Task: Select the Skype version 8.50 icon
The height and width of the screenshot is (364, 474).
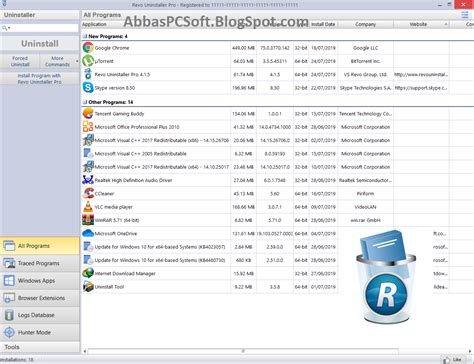Action: coord(88,88)
